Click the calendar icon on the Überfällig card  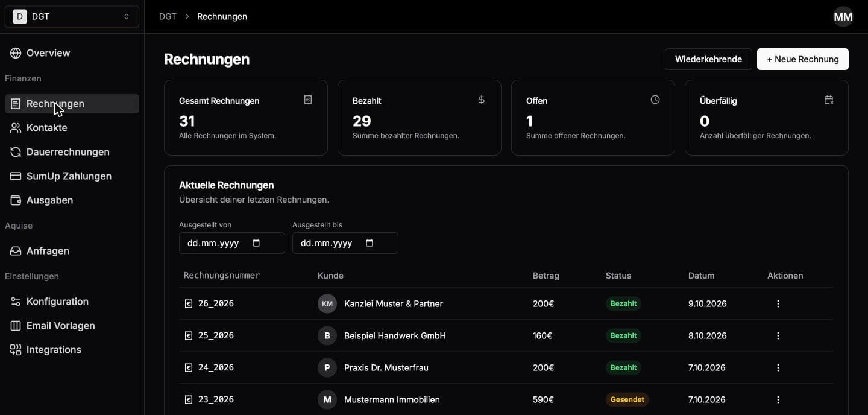coord(829,100)
